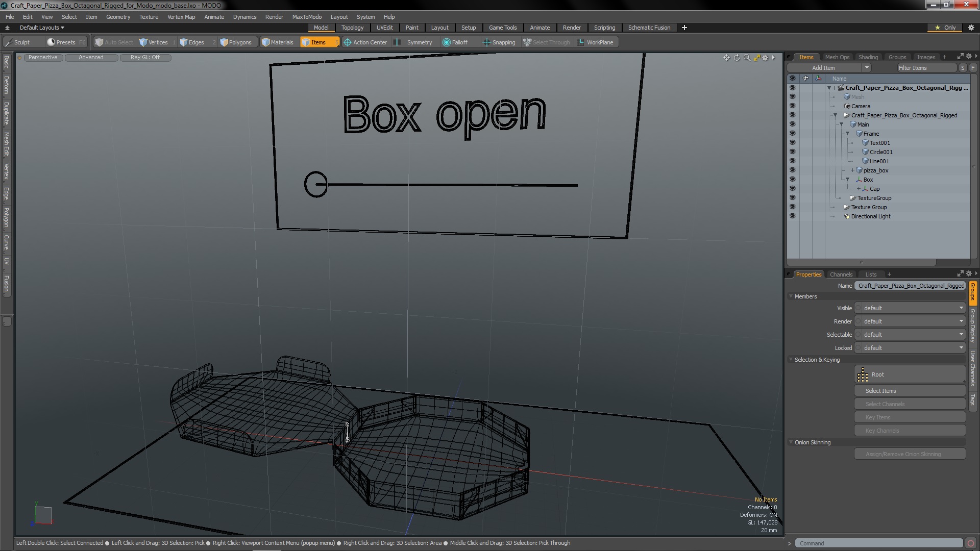Switch to the UVEdit layout tab
Viewport: 980px width, 551px height.
pyautogui.click(x=384, y=28)
